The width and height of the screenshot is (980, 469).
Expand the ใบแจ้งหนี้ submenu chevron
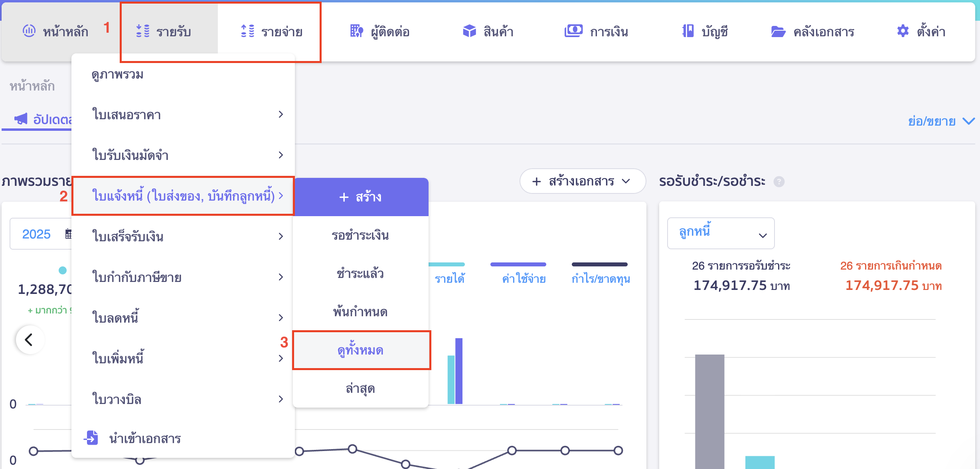pos(281,195)
